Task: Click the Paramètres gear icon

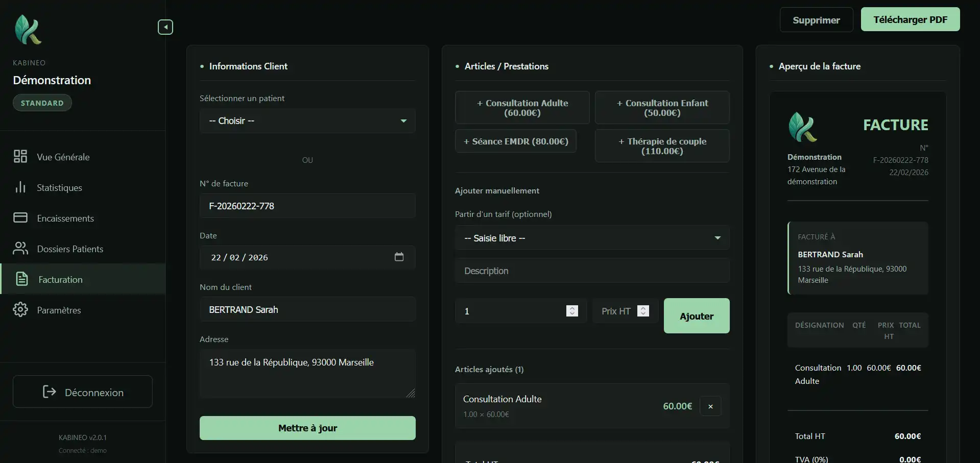Action: pos(20,310)
